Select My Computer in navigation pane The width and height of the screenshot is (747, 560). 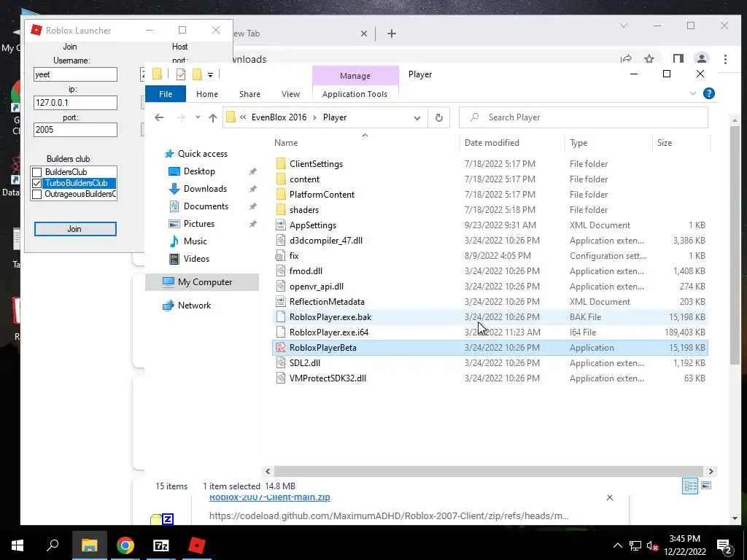coord(202,282)
